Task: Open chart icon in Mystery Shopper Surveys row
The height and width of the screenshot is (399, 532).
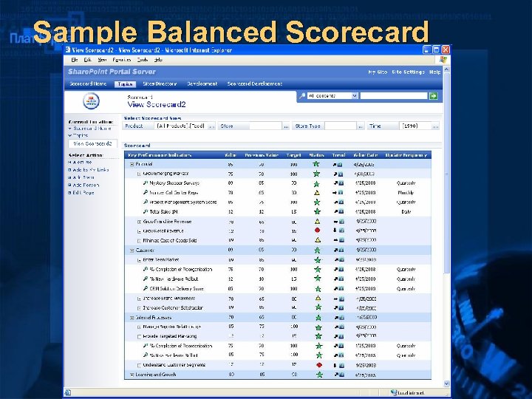Action: 341,183
